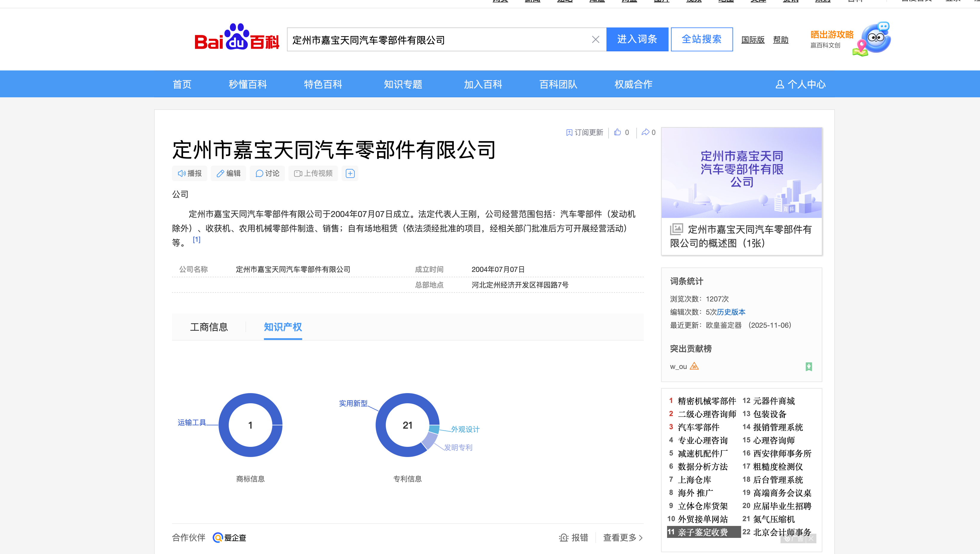Open the 帮助 link

781,40
